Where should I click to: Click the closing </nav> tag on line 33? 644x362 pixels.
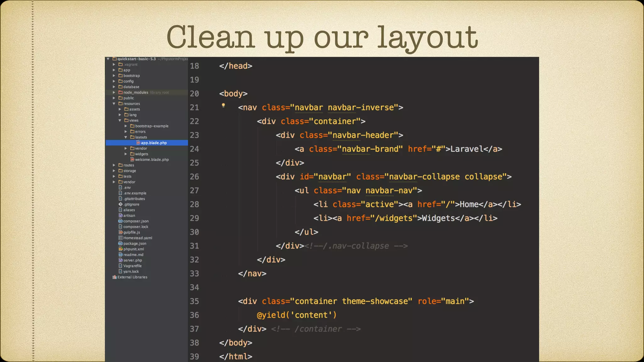pyautogui.click(x=252, y=273)
